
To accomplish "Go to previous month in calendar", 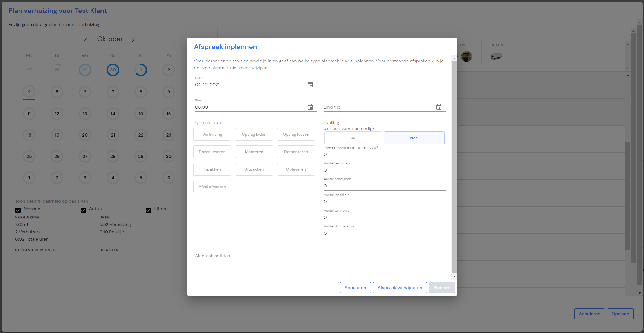I will point(86,40).
